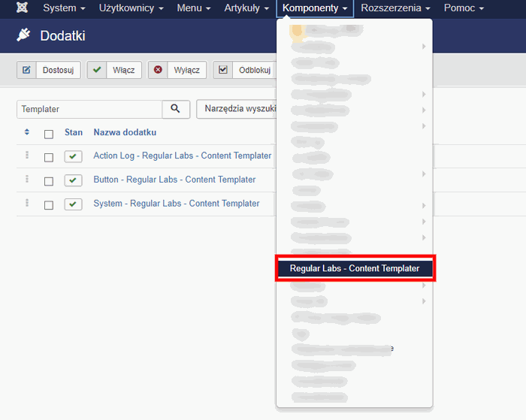Screen dimensions: 526x420
Task: Open the Artykuły dropdown menu
Action: coord(246,8)
